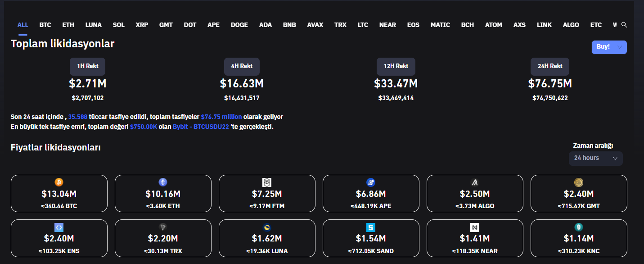Open the LUNA liquidation card
This screenshot has height=264, width=644.
point(267,238)
